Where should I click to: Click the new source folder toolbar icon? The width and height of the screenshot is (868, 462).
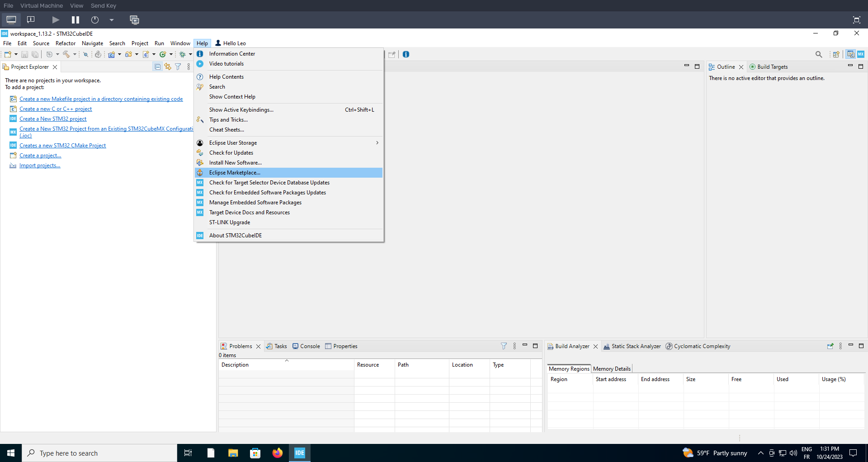coord(128,54)
